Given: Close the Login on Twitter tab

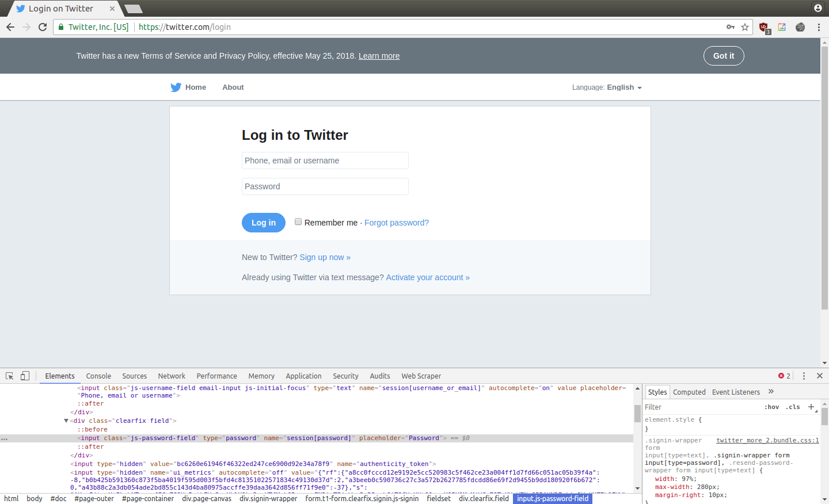Looking at the screenshot, I should tap(112, 9).
